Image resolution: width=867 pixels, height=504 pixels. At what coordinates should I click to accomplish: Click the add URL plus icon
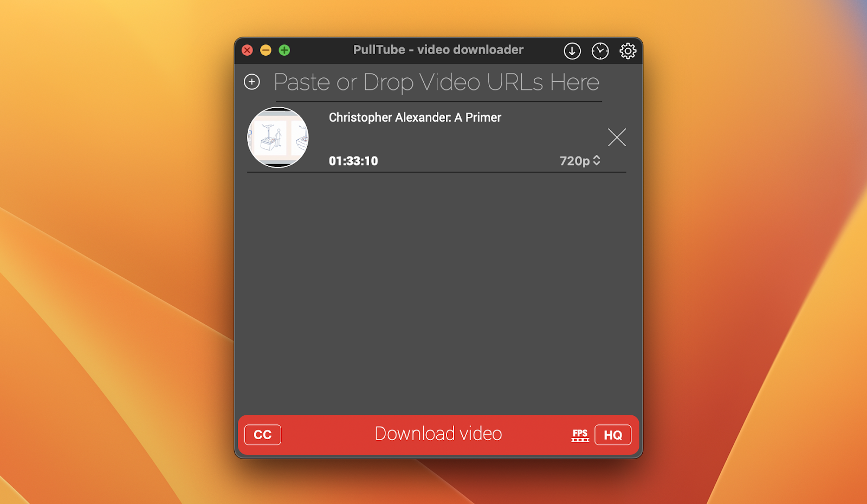click(x=252, y=82)
